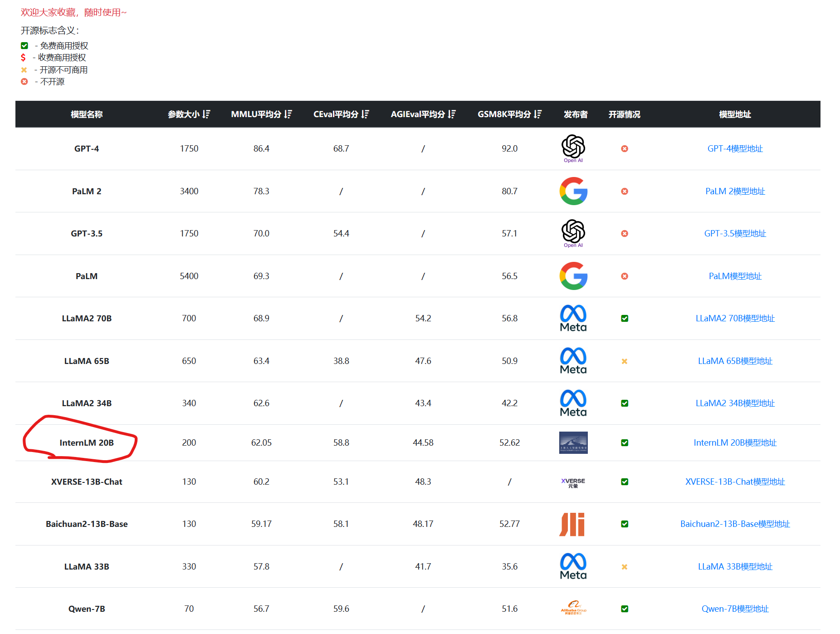Image resolution: width=840 pixels, height=634 pixels.
Task: Open the PaLM 2模型地址 link
Action: (735, 191)
